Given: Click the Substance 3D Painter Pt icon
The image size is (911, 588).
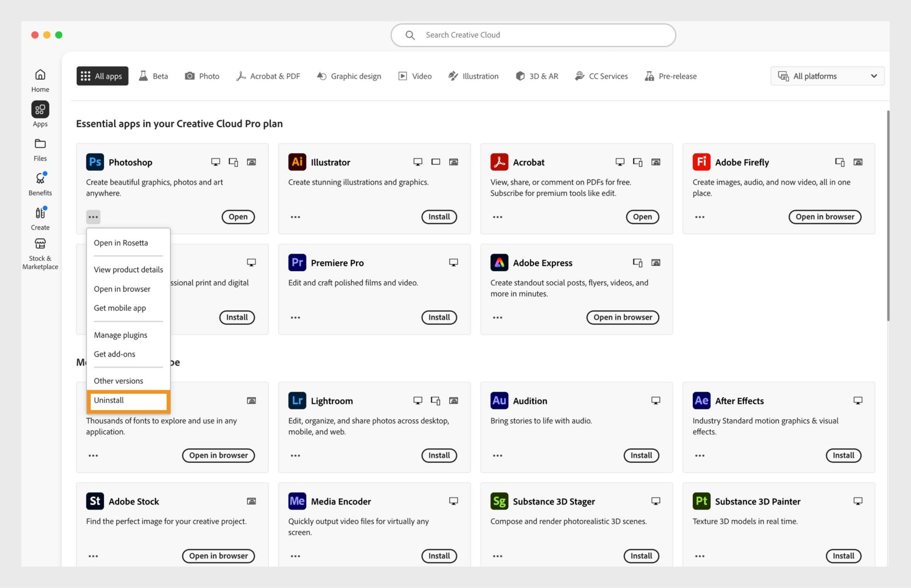Looking at the screenshot, I should (x=701, y=501).
